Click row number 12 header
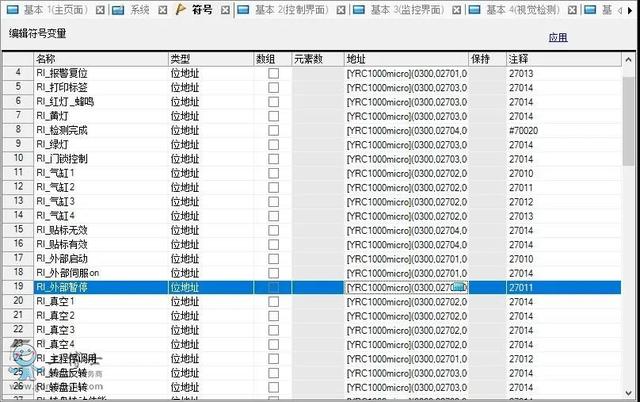Image resolution: width=640 pixels, height=402 pixels. [18, 187]
